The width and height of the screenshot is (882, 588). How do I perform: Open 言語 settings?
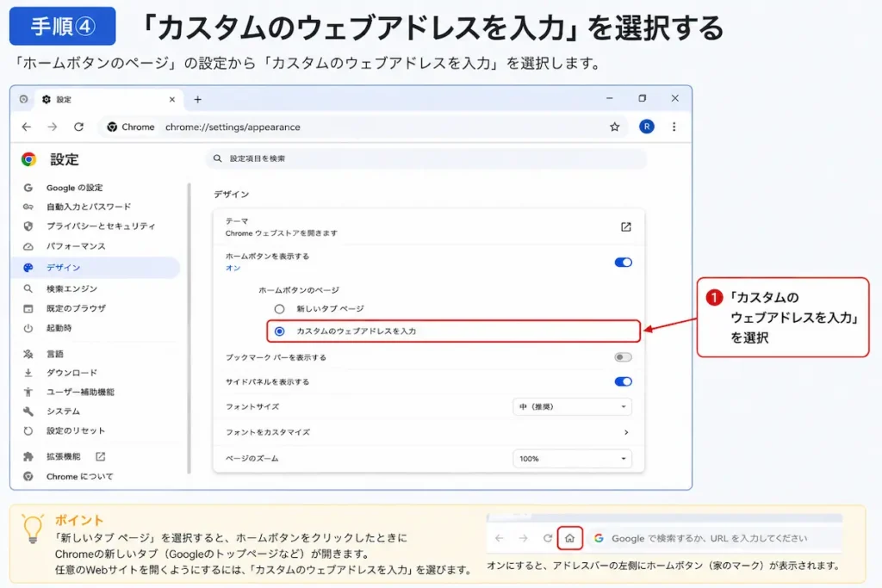55,354
